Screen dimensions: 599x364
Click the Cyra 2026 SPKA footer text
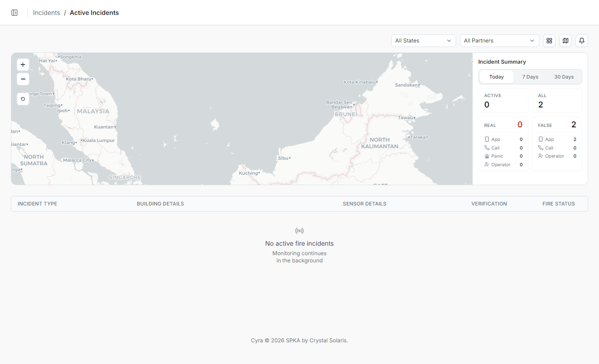299,341
